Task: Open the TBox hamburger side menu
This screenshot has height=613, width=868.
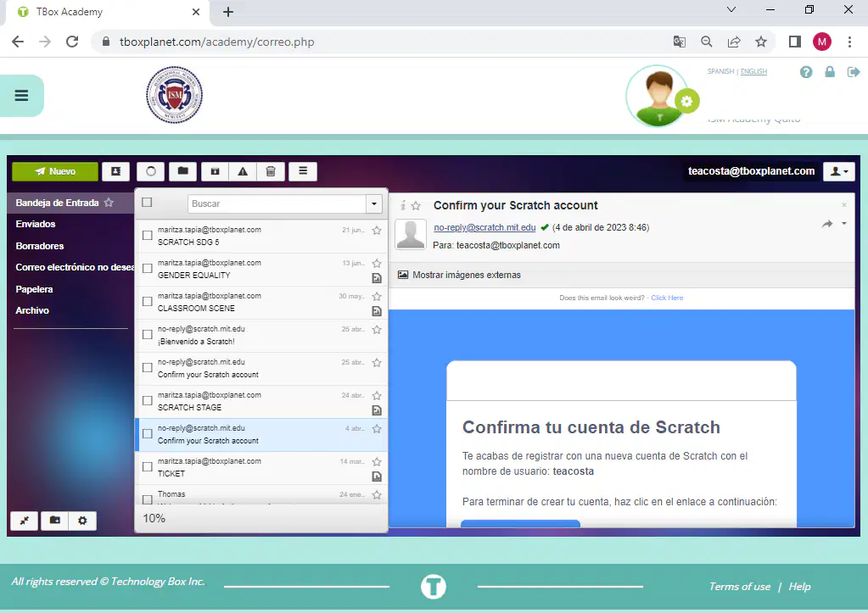Action: 21,96
